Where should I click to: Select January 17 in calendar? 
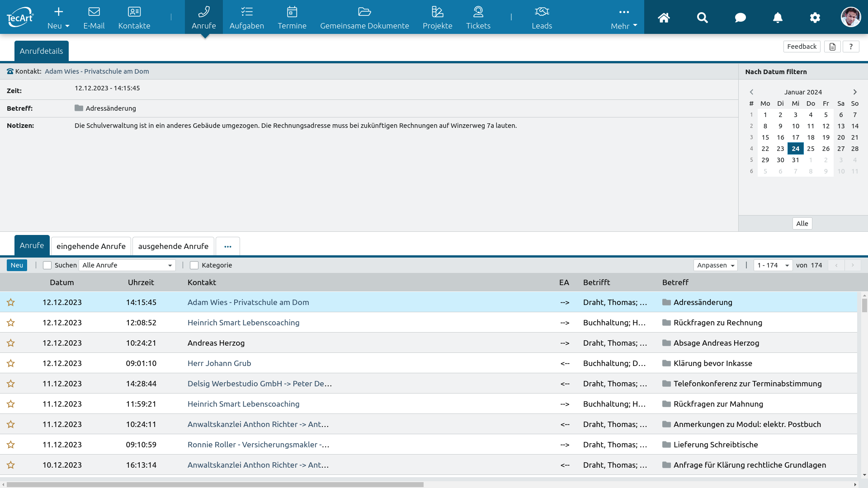coord(795,137)
